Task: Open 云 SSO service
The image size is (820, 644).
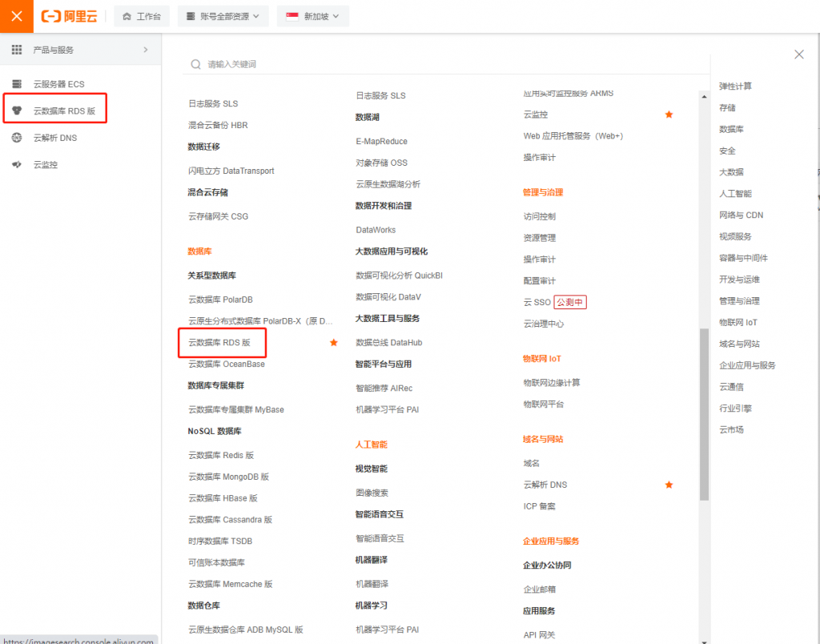Action: [537, 303]
